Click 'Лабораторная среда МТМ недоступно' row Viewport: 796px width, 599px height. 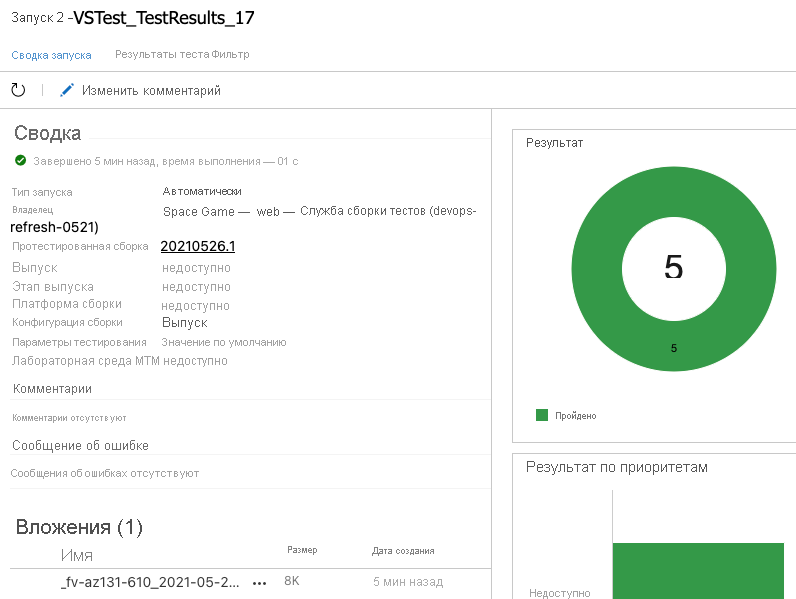click(120, 361)
